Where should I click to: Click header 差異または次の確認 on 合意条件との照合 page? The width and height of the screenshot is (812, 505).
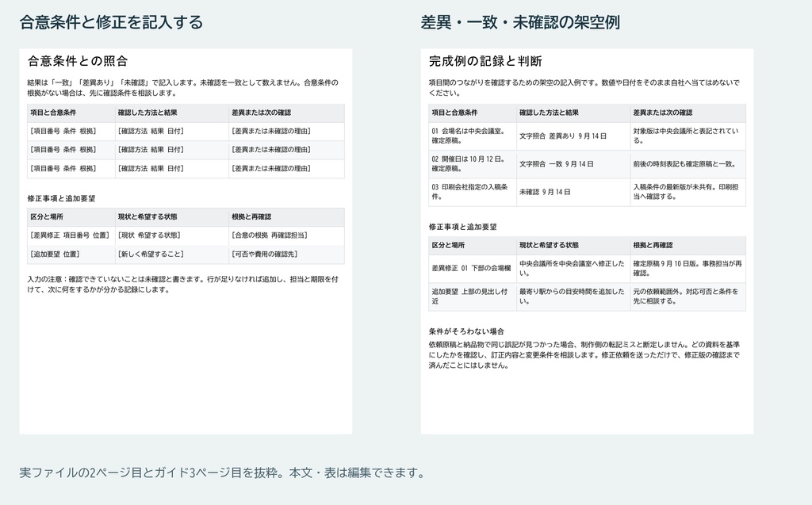pos(286,113)
